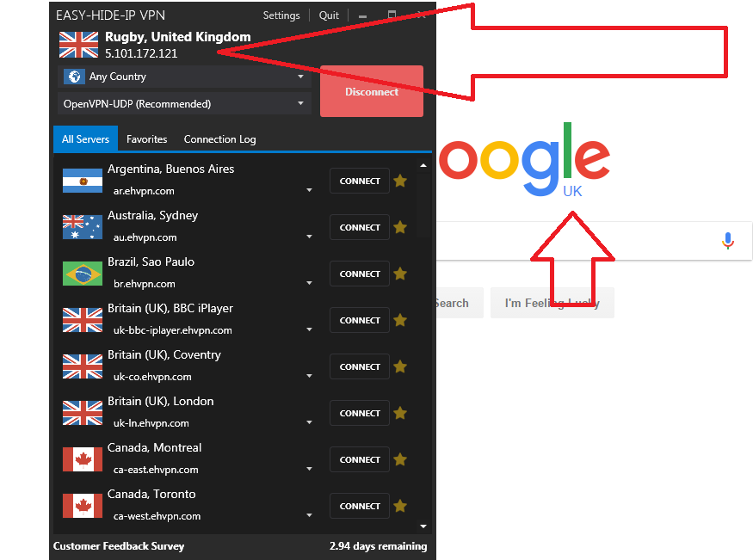The width and height of the screenshot is (753, 560).
Task: Connect to Brazil, Sao Paulo server
Action: click(x=360, y=274)
